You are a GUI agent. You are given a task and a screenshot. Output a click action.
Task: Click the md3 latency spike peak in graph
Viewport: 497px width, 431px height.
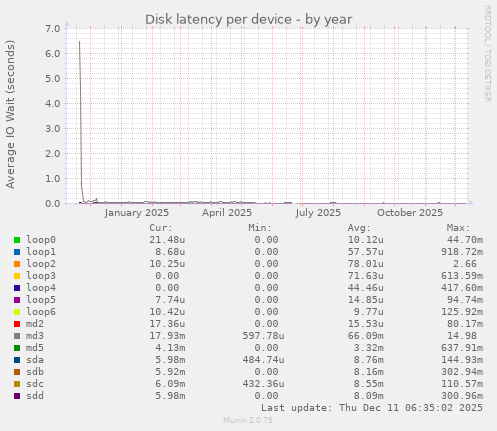[x=79, y=42]
